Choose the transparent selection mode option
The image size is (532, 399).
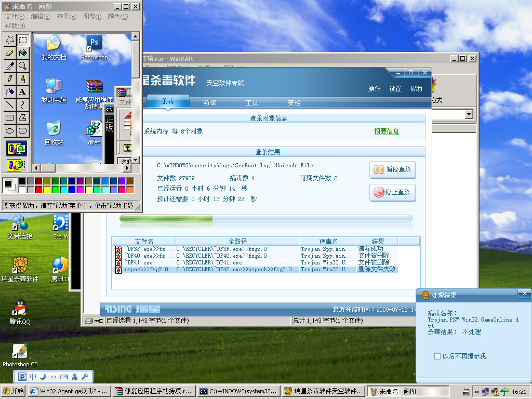point(16,166)
